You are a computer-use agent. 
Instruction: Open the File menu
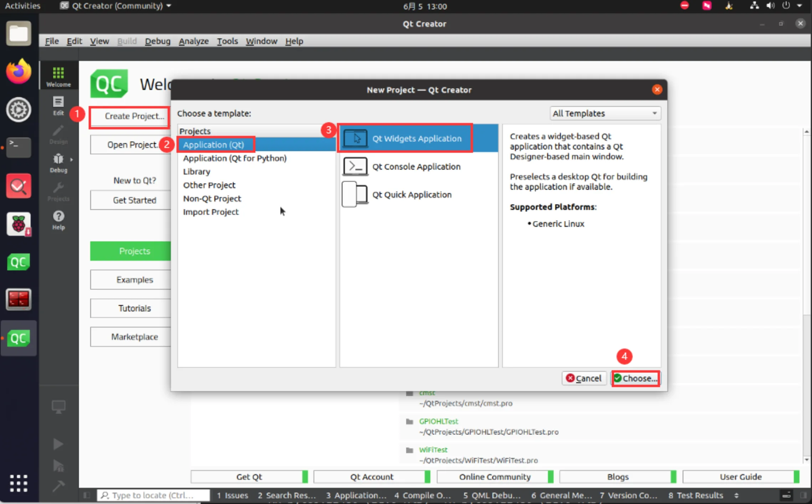point(52,41)
